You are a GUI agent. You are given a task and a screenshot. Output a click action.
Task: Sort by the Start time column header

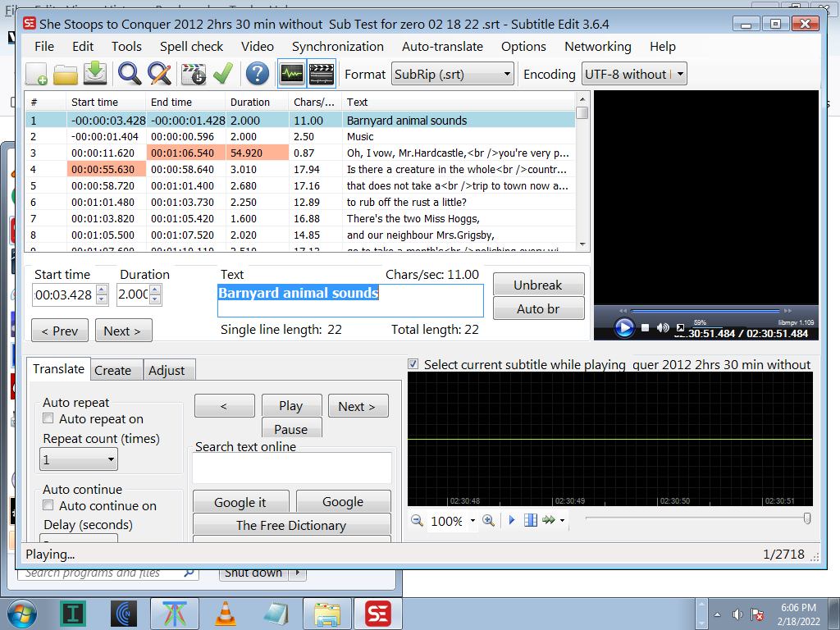(106, 102)
